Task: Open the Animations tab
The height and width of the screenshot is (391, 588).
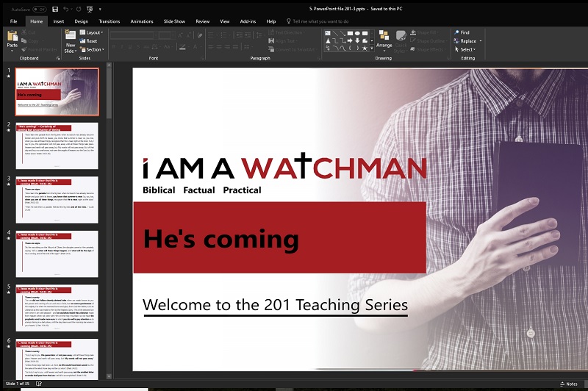Action: pos(142,21)
